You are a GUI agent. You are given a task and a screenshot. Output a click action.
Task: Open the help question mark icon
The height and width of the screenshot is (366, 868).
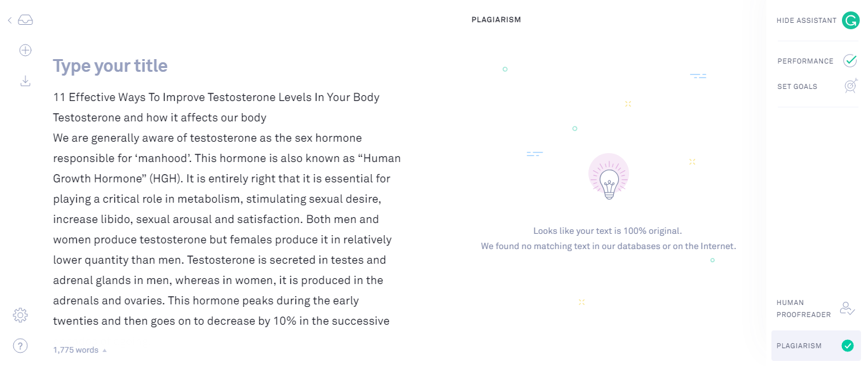[x=20, y=346]
